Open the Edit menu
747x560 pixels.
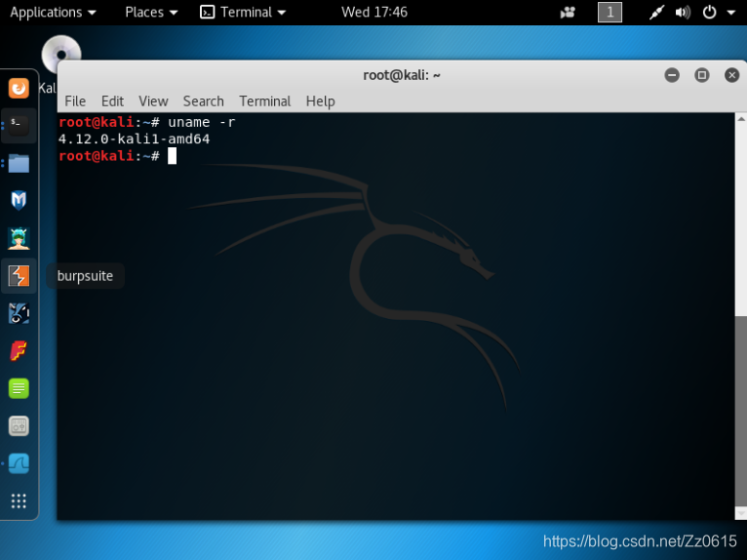tap(112, 101)
